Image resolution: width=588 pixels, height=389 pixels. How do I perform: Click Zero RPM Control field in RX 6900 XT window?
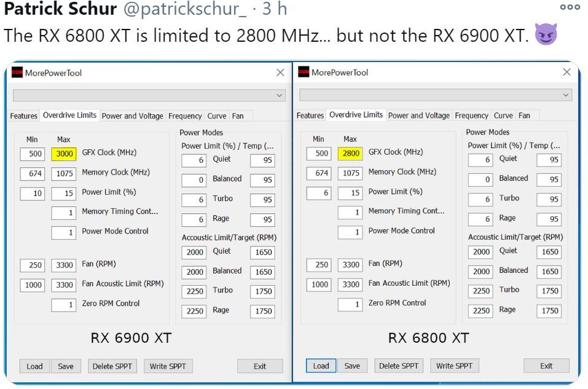64,305
